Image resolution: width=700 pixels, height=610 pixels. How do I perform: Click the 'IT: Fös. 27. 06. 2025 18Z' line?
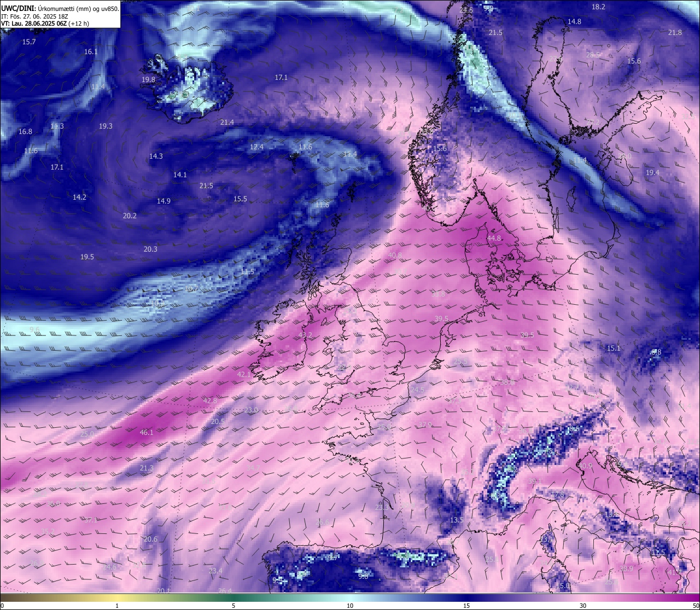(x=34, y=16)
